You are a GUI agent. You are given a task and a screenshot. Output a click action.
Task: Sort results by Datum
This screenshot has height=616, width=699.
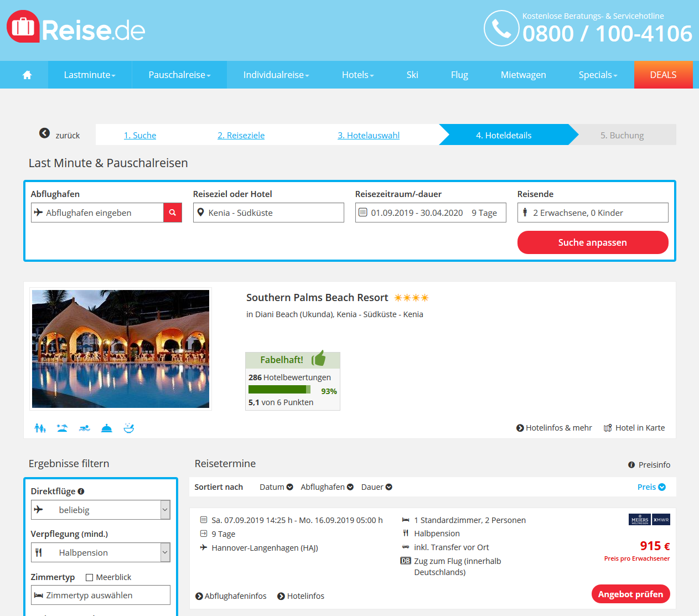[x=276, y=487]
